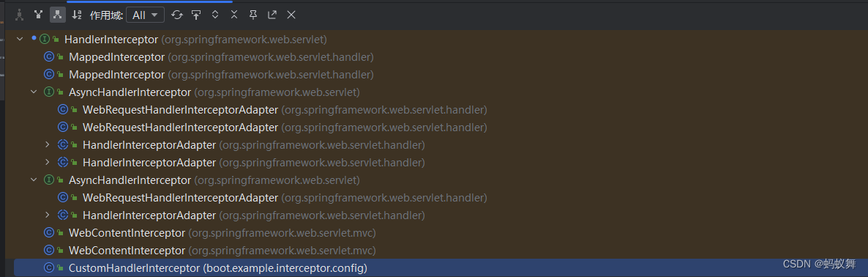
Task: Open the scope 'All' dropdown
Action: (145, 15)
